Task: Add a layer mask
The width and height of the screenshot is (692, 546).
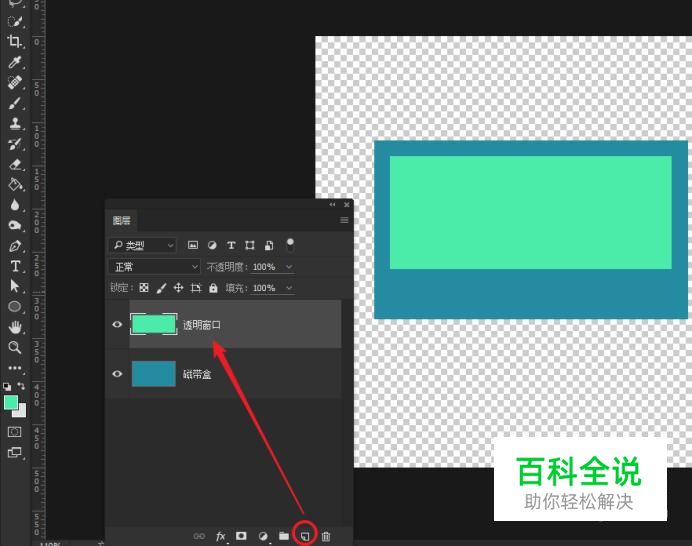Action: tap(241, 535)
